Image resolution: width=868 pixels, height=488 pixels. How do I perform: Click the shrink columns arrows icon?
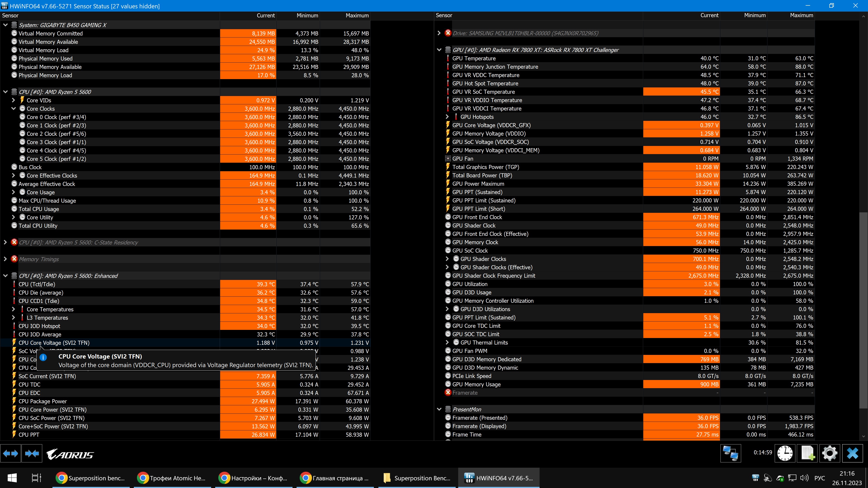32,454
